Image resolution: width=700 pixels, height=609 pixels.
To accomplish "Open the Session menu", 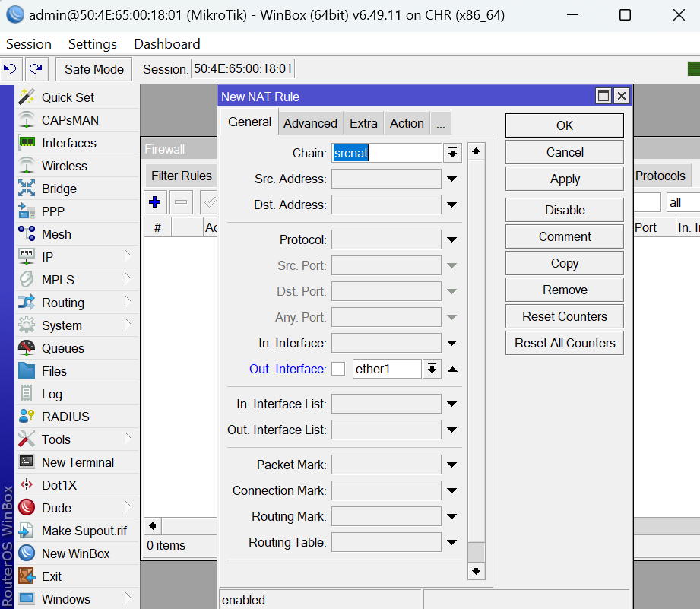I will coord(29,44).
